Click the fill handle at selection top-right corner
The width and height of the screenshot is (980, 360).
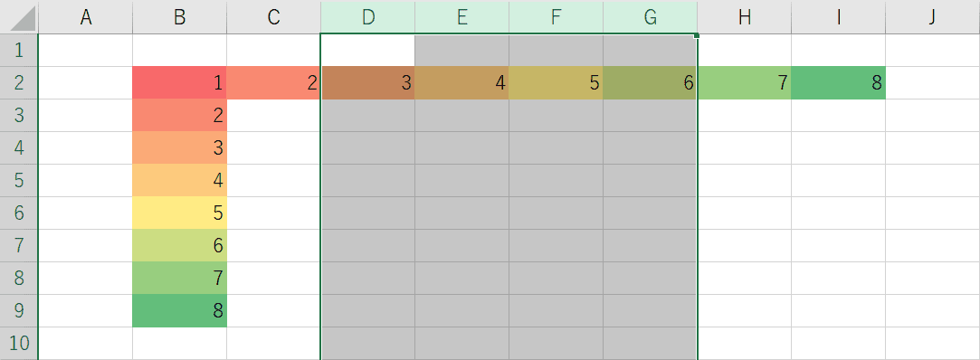(x=697, y=35)
